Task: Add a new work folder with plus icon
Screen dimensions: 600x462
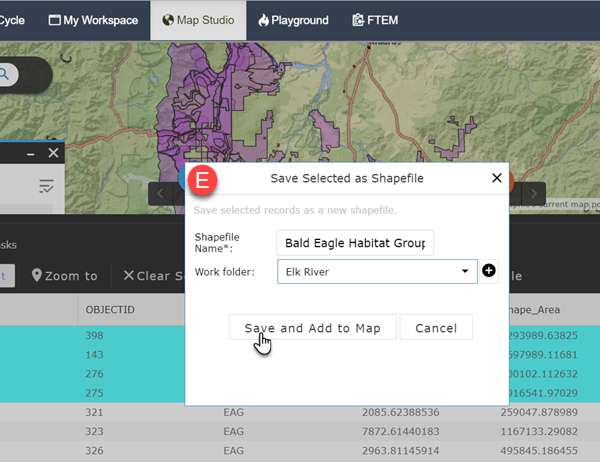Action: [490, 271]
